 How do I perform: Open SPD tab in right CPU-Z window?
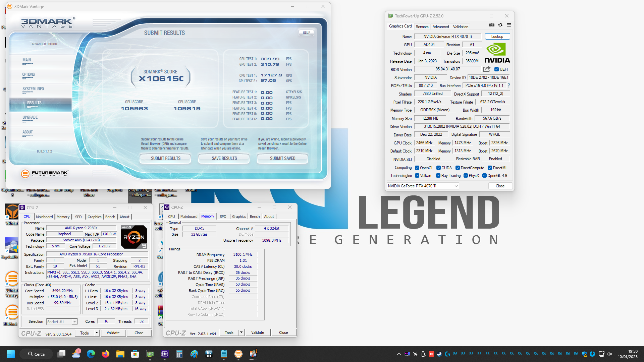223,217
